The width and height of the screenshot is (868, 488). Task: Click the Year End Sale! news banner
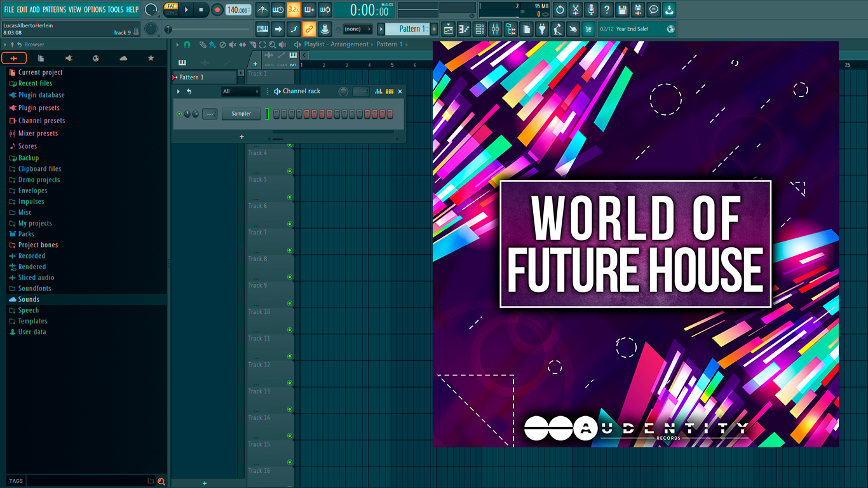click(637, 29)
